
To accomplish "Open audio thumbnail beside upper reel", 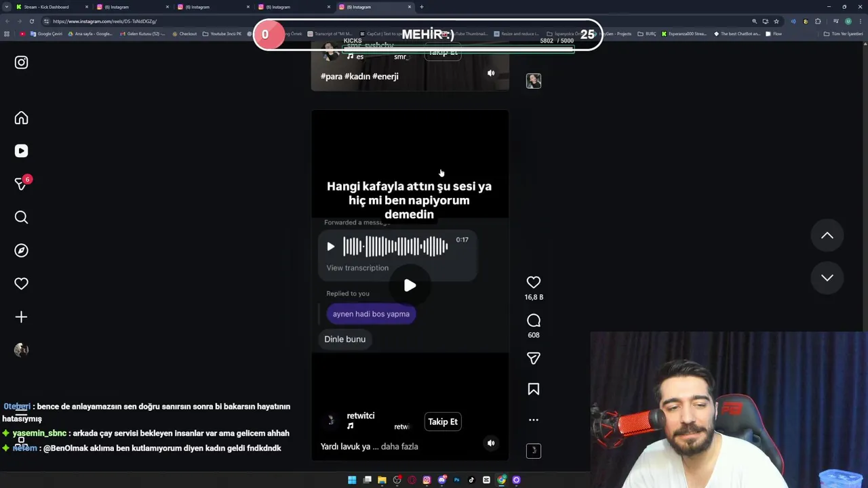I will 534,81.
